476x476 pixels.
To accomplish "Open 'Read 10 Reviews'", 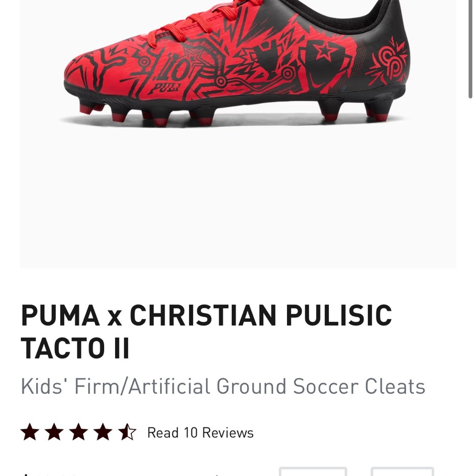I will click(x=200, y=433).
